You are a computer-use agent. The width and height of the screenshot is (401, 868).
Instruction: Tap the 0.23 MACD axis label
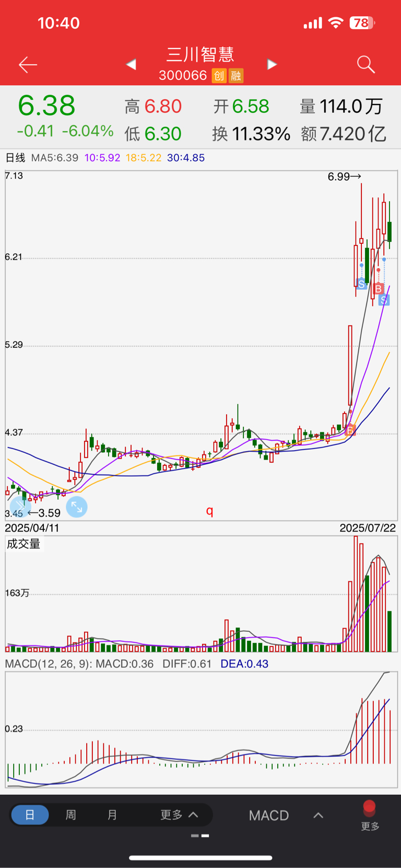(14, 729)
